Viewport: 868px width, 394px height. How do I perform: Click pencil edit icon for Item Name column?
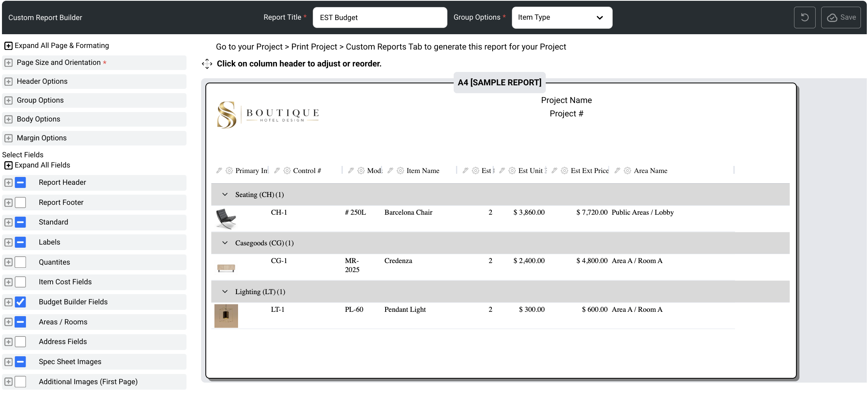[x=390, y=171]
